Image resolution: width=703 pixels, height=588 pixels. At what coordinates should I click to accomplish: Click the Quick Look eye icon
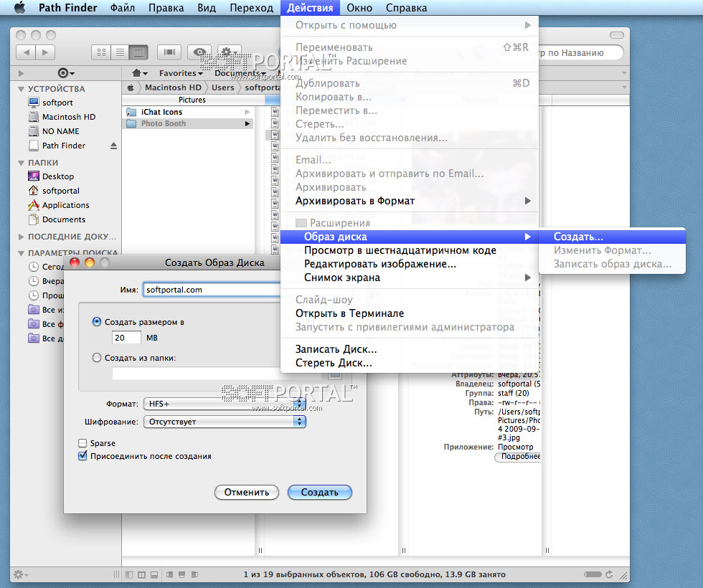click(199, 52)
